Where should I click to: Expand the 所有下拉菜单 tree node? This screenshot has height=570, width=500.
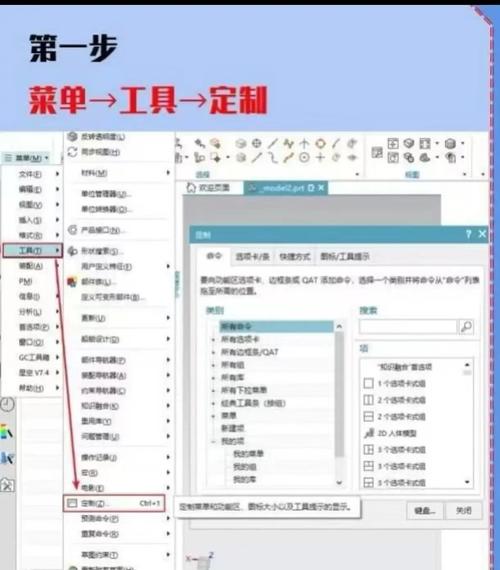pyautogui.click(x=213, y=390)
